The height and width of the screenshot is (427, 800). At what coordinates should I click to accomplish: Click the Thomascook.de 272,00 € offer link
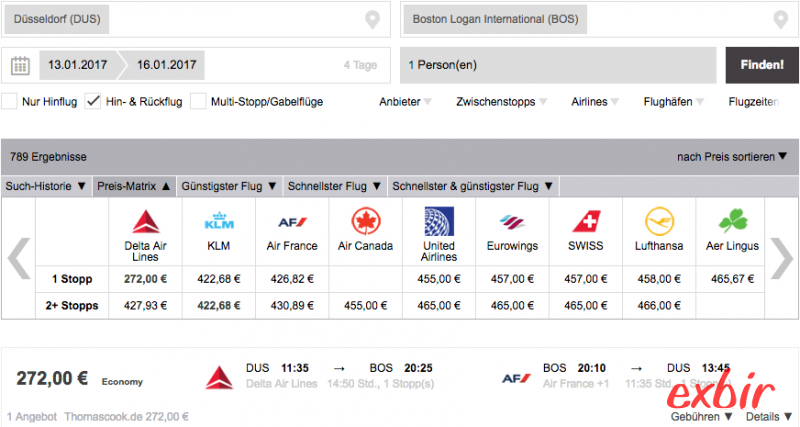(127, 416)
